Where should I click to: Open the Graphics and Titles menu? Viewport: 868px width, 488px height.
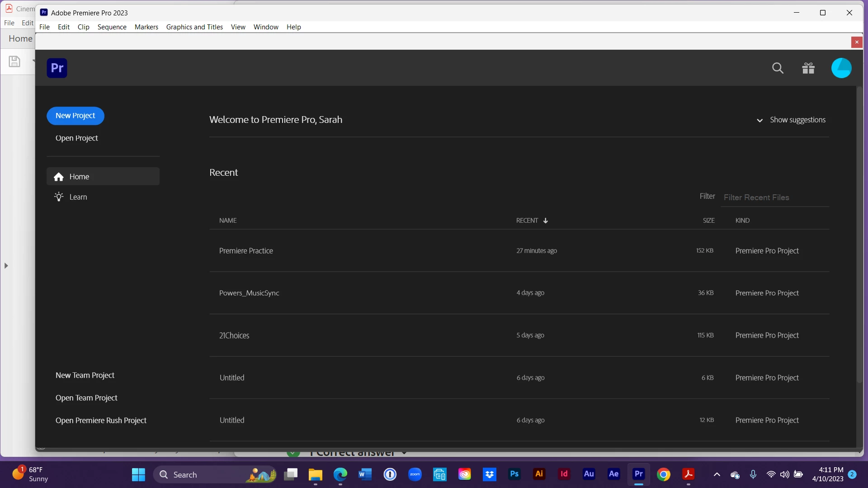pos(194,27)
